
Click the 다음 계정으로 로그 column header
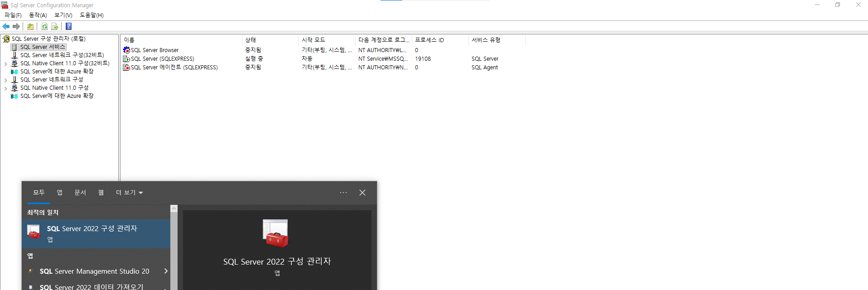click(x=384, y=40)
